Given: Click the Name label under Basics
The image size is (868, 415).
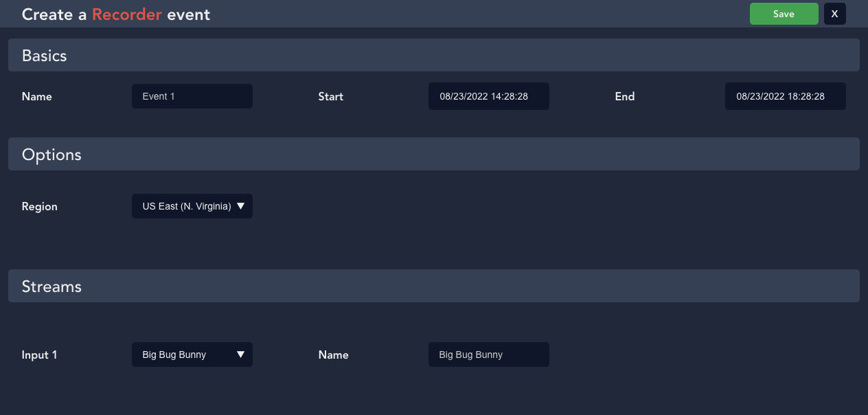Looking at the screenshot, I should [36, 97].
